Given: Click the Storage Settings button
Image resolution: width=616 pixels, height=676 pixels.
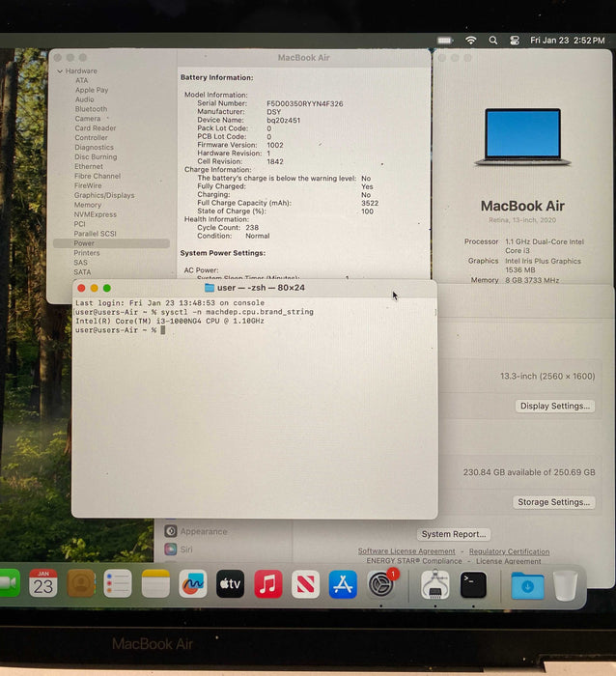Looking at the screenshot, I should pyautogui.click(x=553, y=502).
